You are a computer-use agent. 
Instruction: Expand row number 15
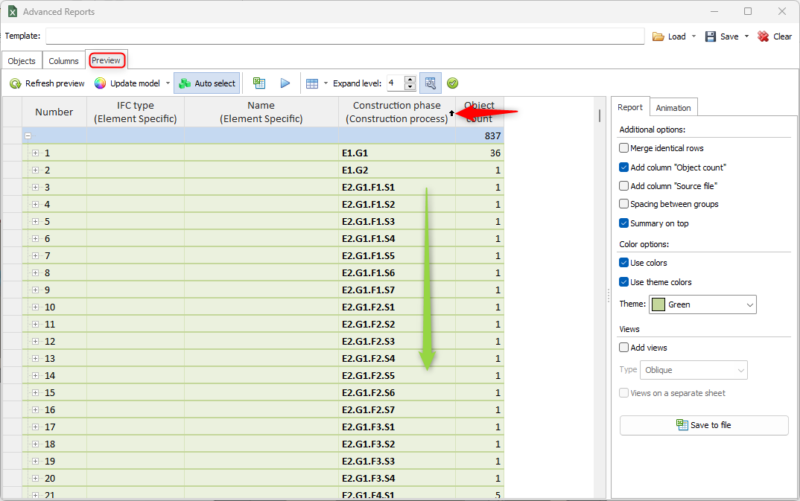(35, 392)
